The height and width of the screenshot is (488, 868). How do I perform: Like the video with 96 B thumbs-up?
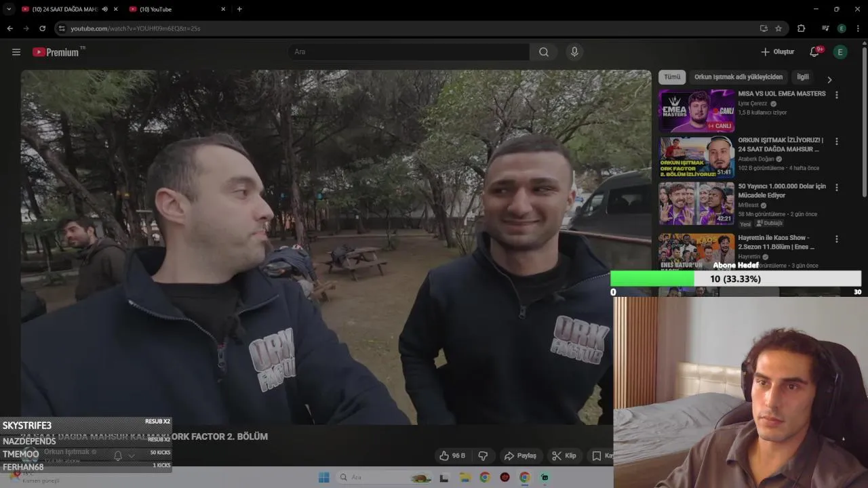pyautogui.click(x=452, y=455)
